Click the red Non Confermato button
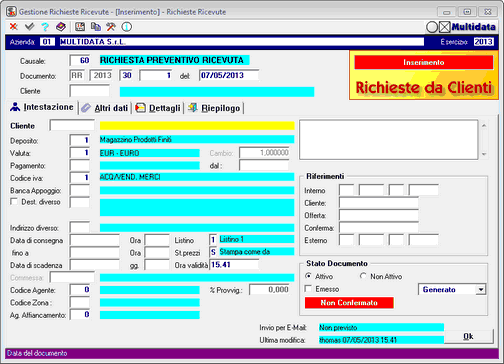Viewport: 504px width, 364px height. click(349, 303)
